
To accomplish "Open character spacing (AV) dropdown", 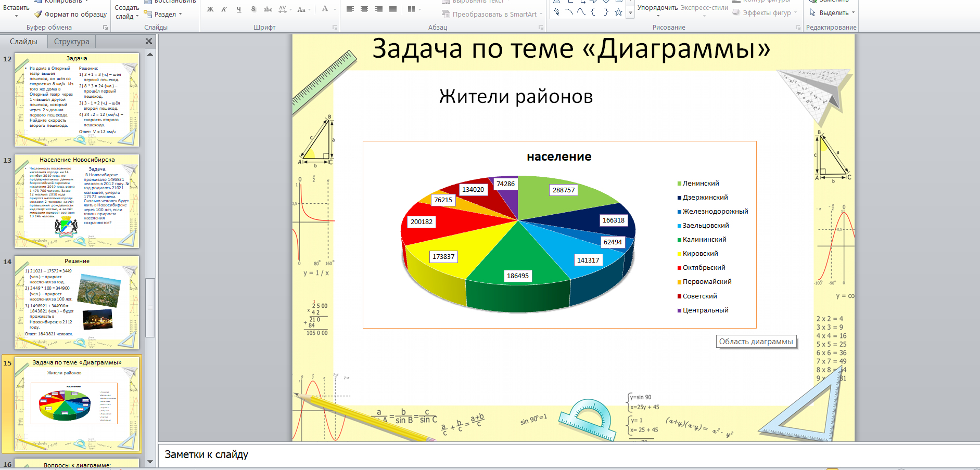I will (285, 9).
